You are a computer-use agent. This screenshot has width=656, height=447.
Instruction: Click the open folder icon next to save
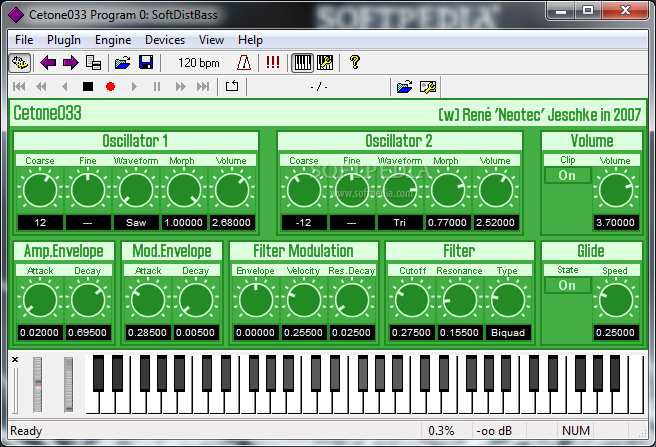pos(123,63)
